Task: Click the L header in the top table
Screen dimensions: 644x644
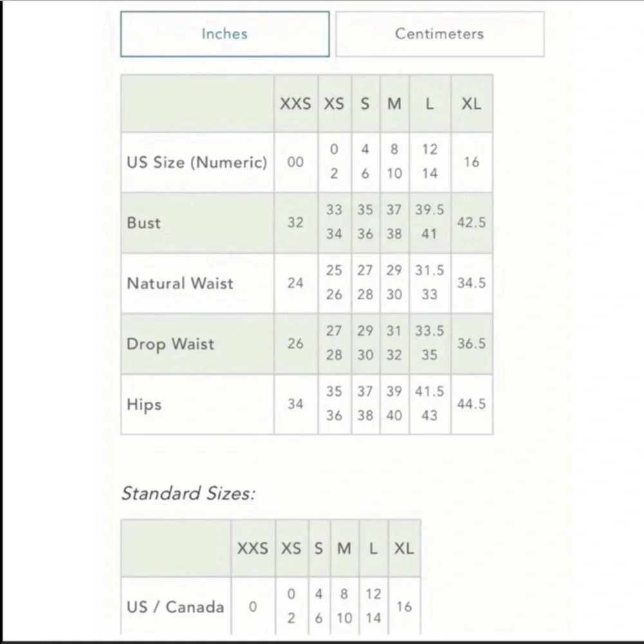Action: (430, 104)
